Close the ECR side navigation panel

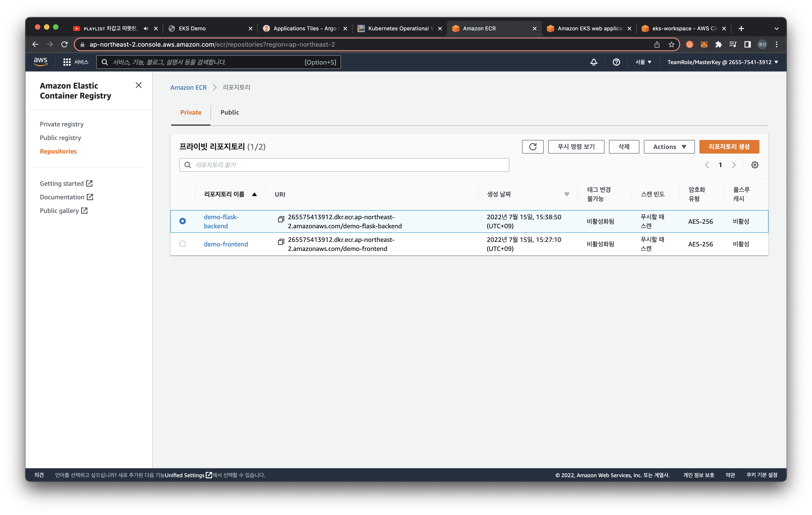[x=139, y=85]
